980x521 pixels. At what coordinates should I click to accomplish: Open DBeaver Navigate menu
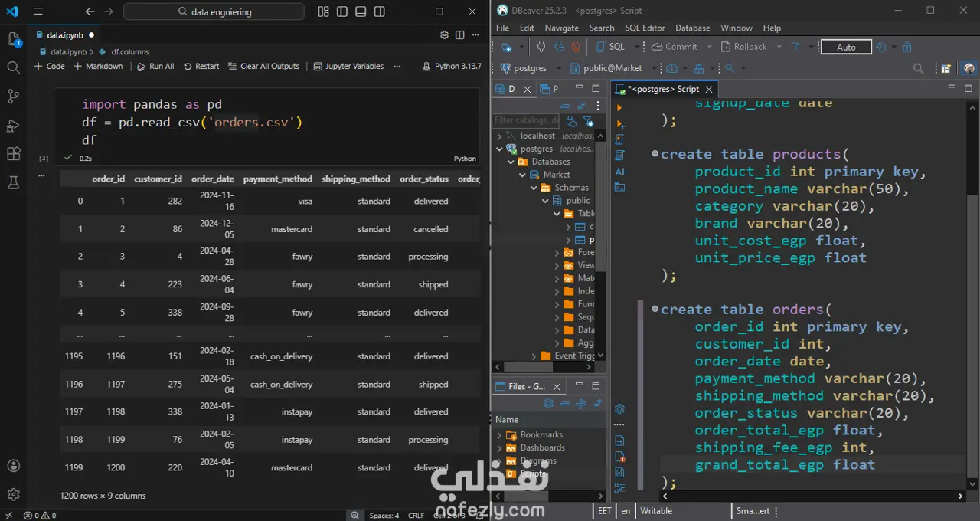pos(562,28)
